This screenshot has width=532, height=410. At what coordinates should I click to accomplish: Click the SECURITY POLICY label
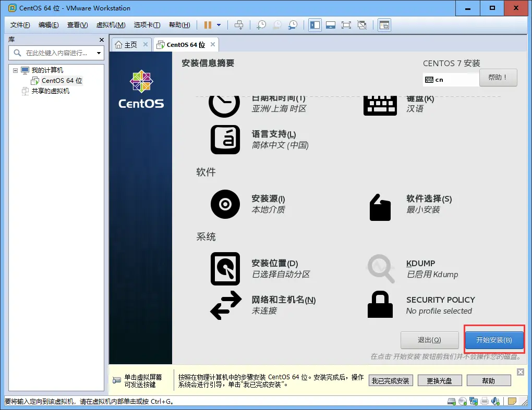(440, 300)
